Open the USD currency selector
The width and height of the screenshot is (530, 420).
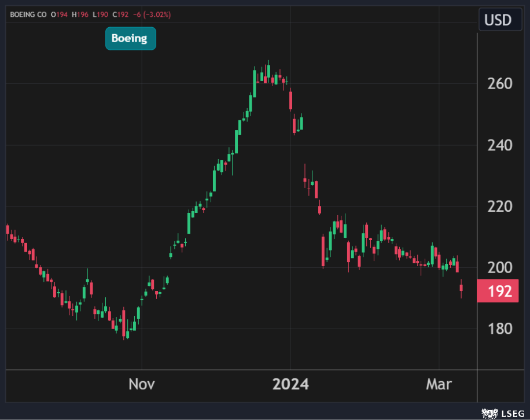(498, 20)
